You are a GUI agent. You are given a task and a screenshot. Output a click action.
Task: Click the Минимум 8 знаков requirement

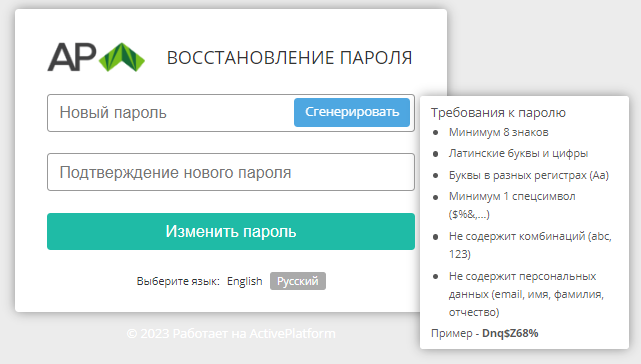498,132
